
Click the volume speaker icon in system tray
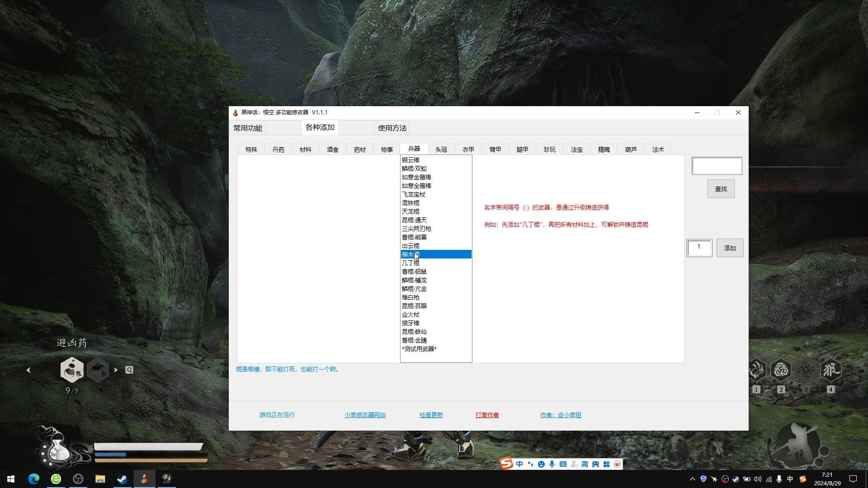tap(758, 479)
